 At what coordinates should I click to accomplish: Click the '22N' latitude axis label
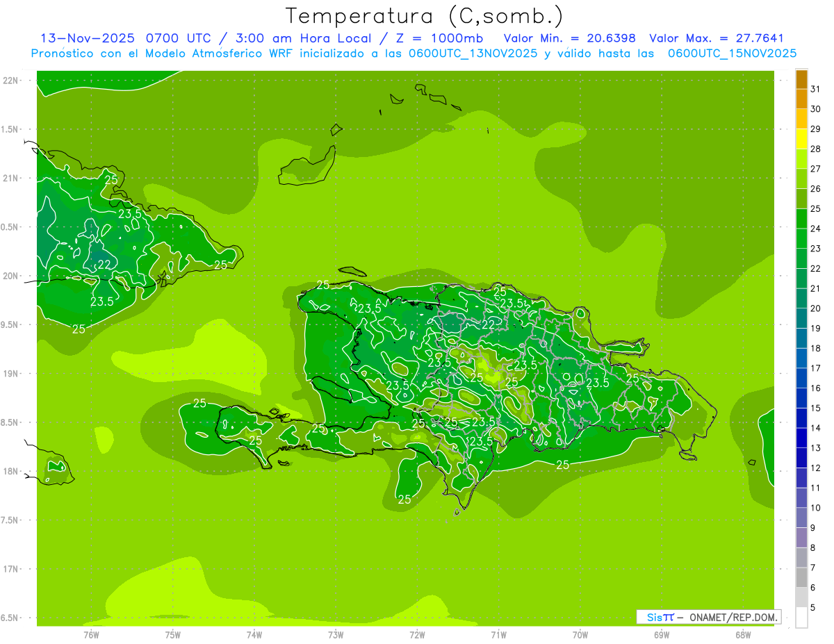pyautogui.click(x=11, y=81)
